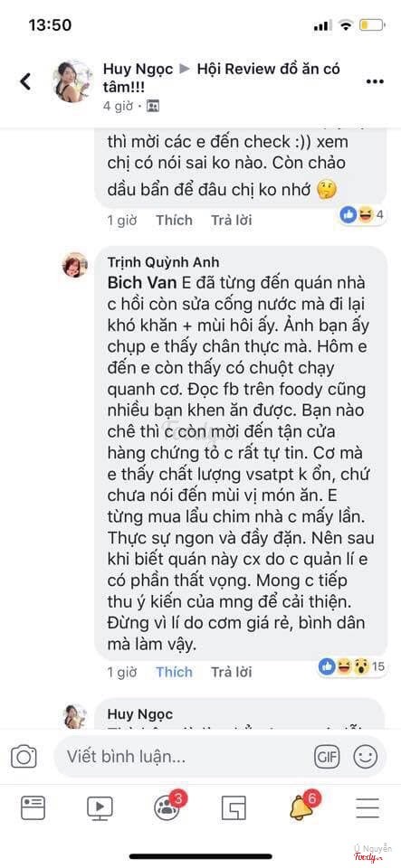
Task: Tap Thích under the first comment
Action: tap(174, 220)
